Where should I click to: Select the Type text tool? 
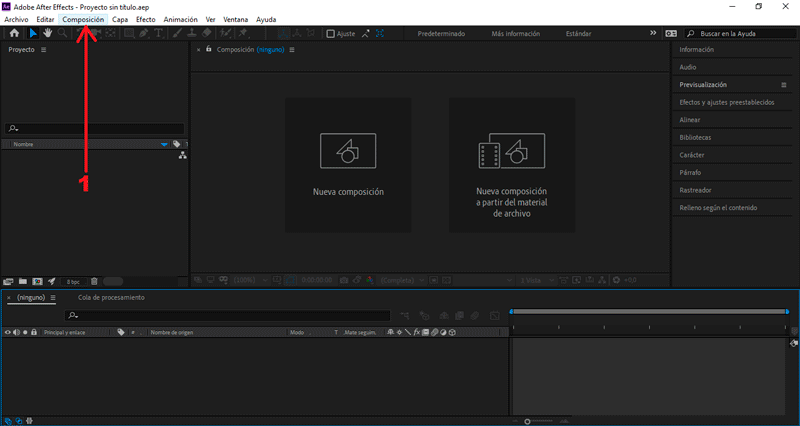tap(160, 33)
